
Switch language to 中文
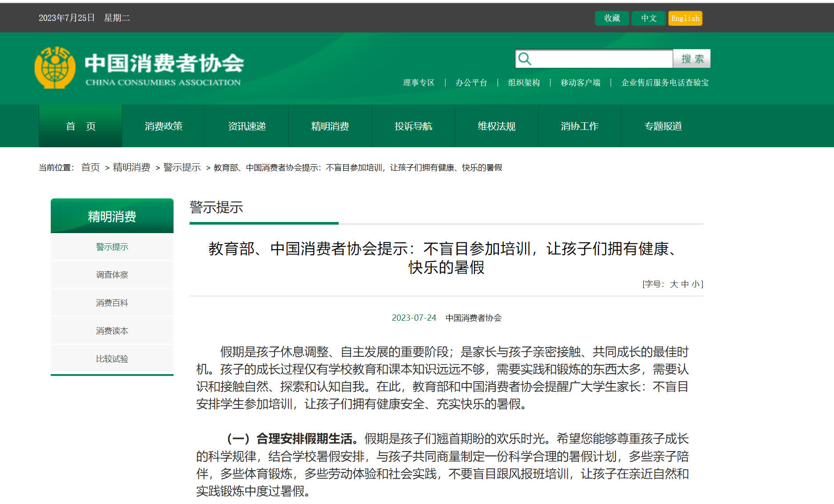[648, 18]
